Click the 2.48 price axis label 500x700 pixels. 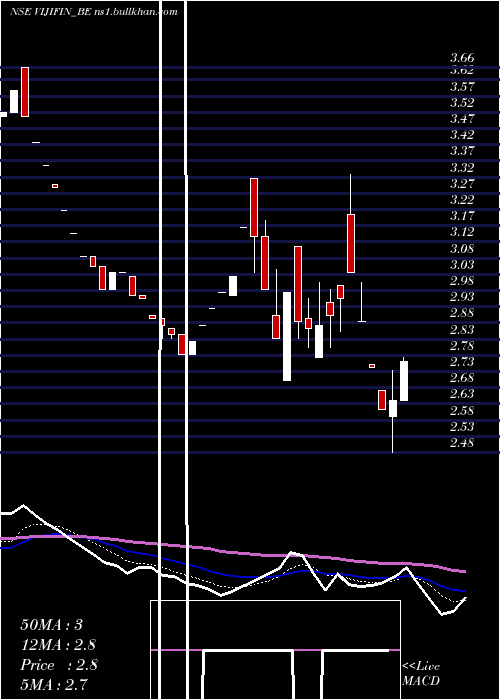[x=462, y=443]
